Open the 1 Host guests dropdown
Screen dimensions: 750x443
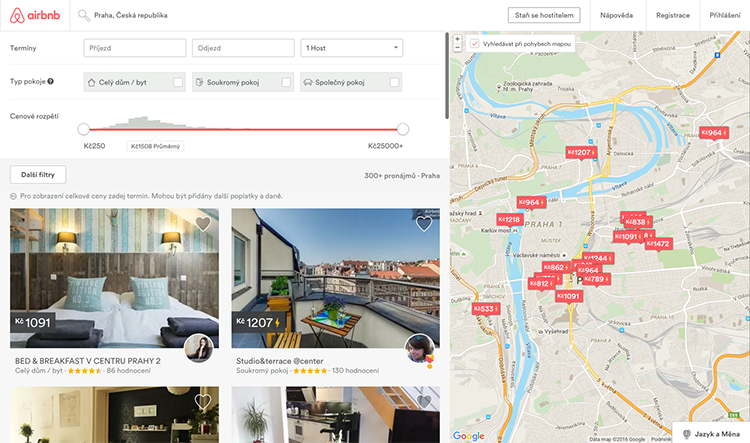tap(351, 47)
